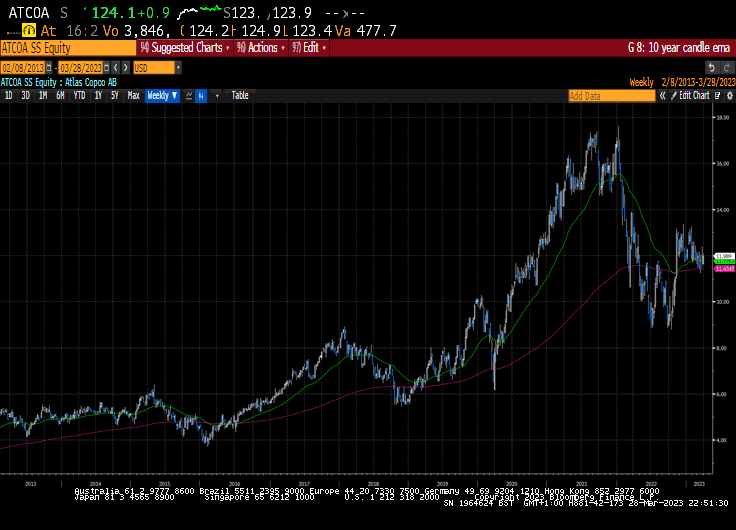Screen dimensions: 736x530
Task: Click the white last price label on axis
Action: coord(724,256)
